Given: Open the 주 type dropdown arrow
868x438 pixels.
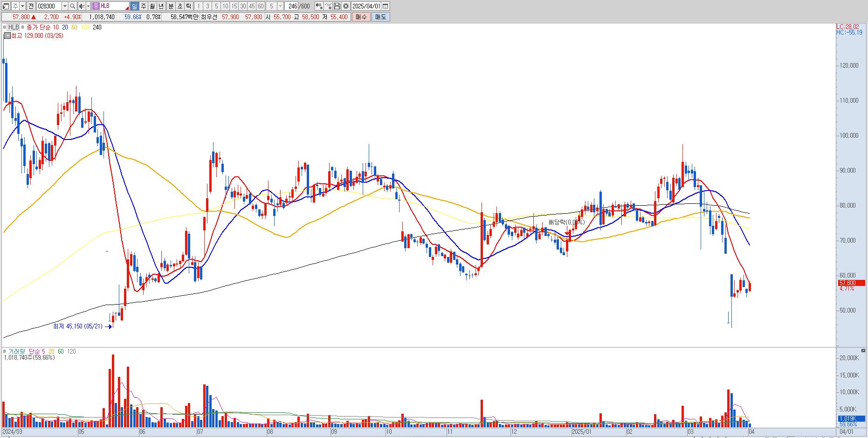Looking at the screenshot, I should [x=23, y=6].
